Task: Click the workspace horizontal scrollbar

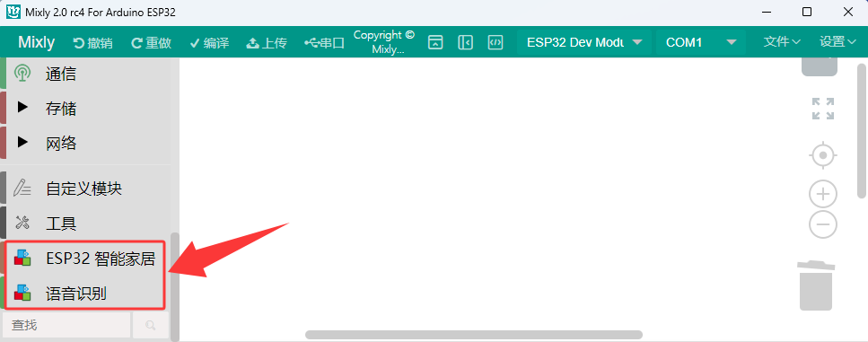Action: [x=474, y=335]
